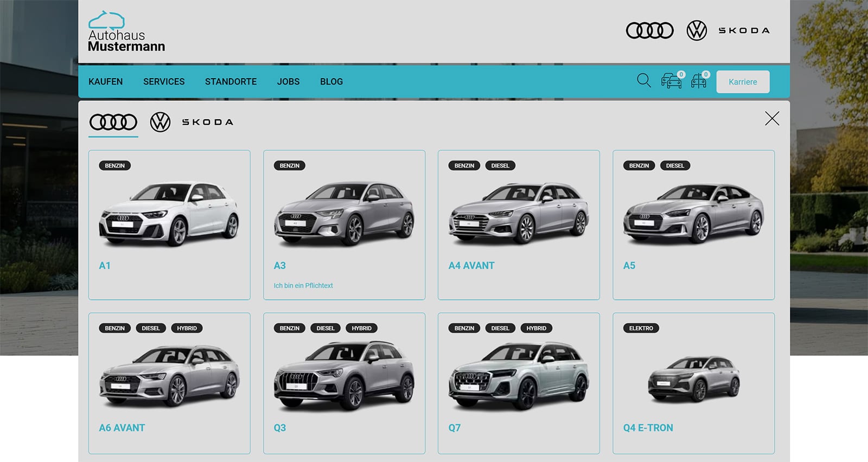Open the parked-car favorites icon with badge
Viewport: 868px width, 462px height.
click(700, 80)
